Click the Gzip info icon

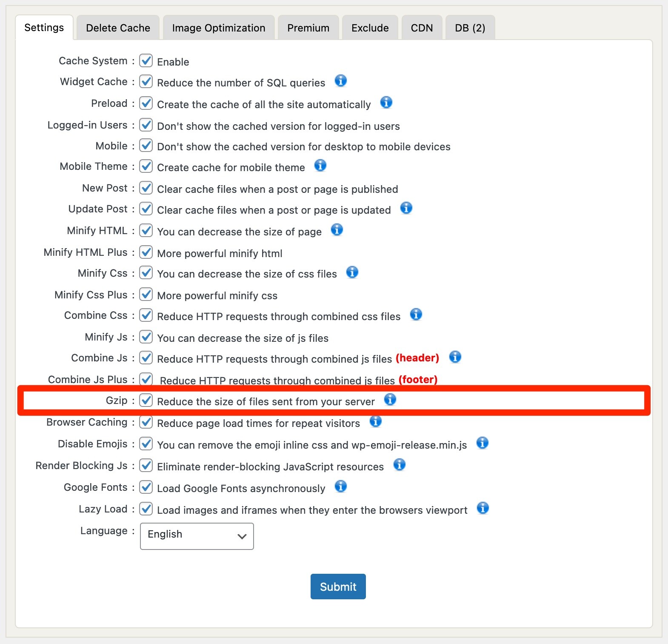coord(390,399)
